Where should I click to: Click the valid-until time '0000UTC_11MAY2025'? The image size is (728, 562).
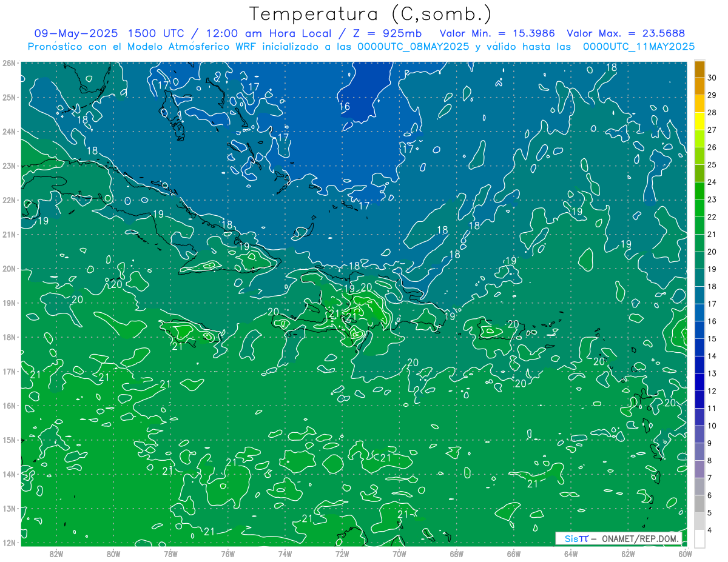pyautogui.click(x=638, y=47)
